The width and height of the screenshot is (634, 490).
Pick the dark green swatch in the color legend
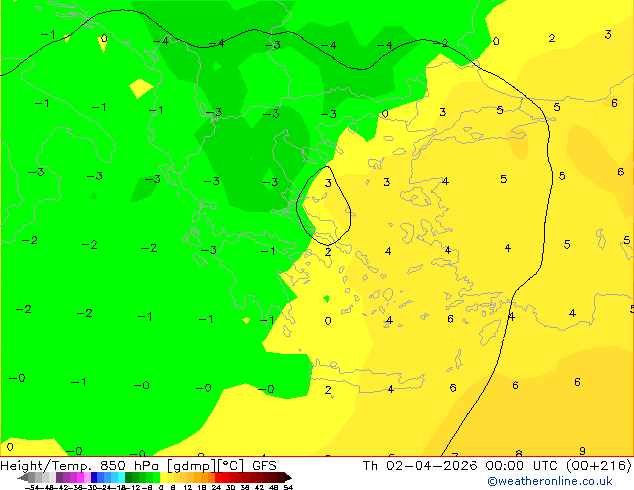coord(128,477)
